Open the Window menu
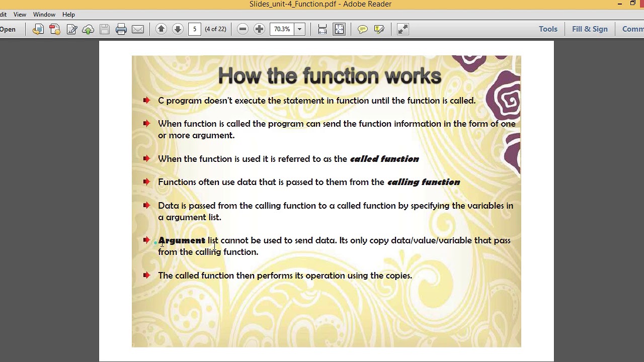This screenshot has width=644, height=362. [44, 15]
